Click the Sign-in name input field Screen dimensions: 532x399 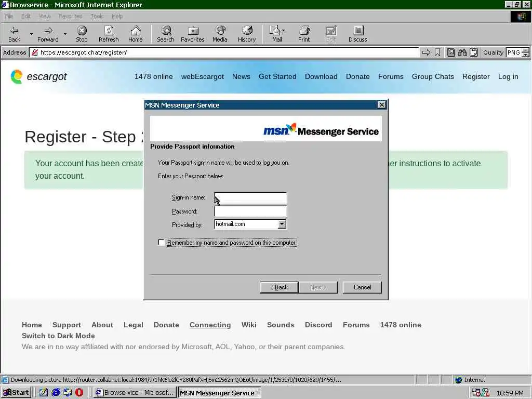click(251, 198)
